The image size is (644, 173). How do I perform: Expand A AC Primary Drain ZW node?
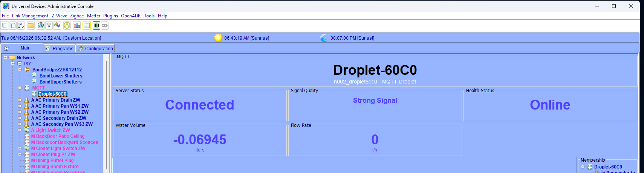pyautogui.click(x=20, y=100)
